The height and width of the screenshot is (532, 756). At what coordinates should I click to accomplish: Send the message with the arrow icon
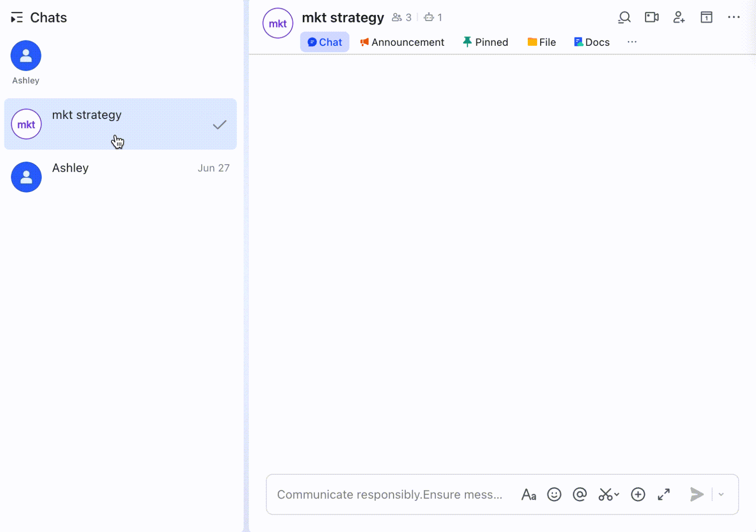pos(696,494)
